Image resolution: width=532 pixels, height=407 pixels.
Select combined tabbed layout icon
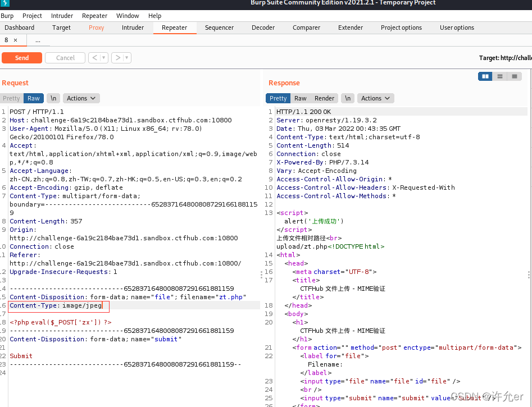[x=515, y=76]
